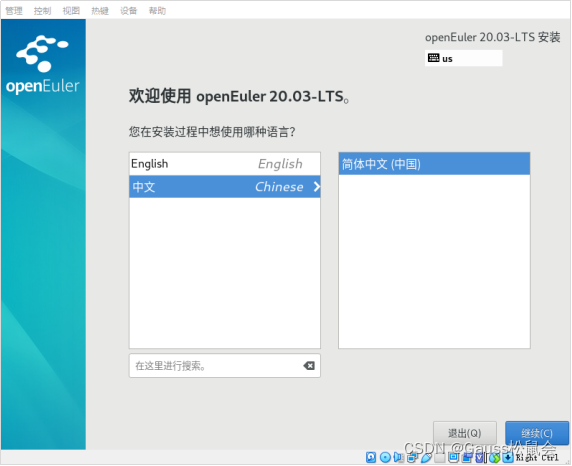Click the video capture status icon
This screenshot has width=572, height=466.
[467, 457]
